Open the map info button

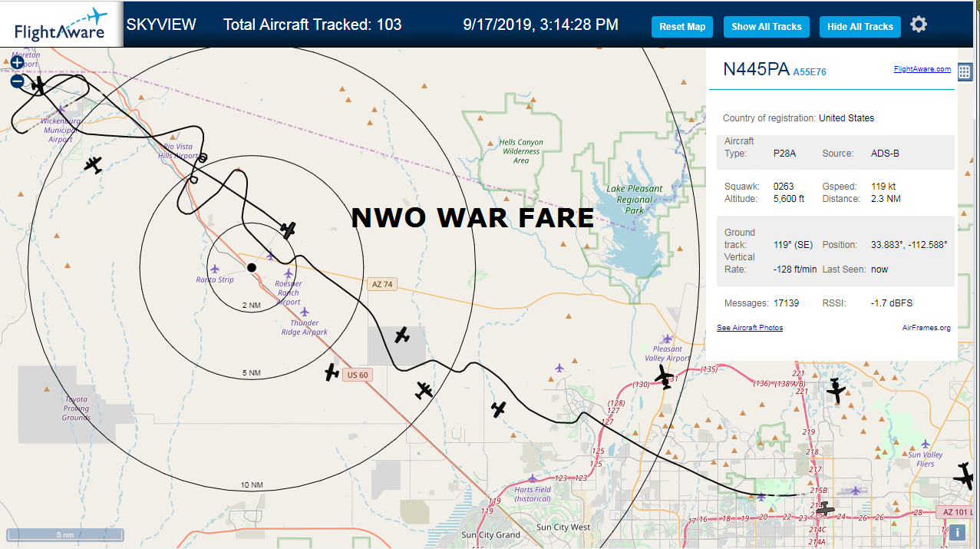[x=957, y=532]
